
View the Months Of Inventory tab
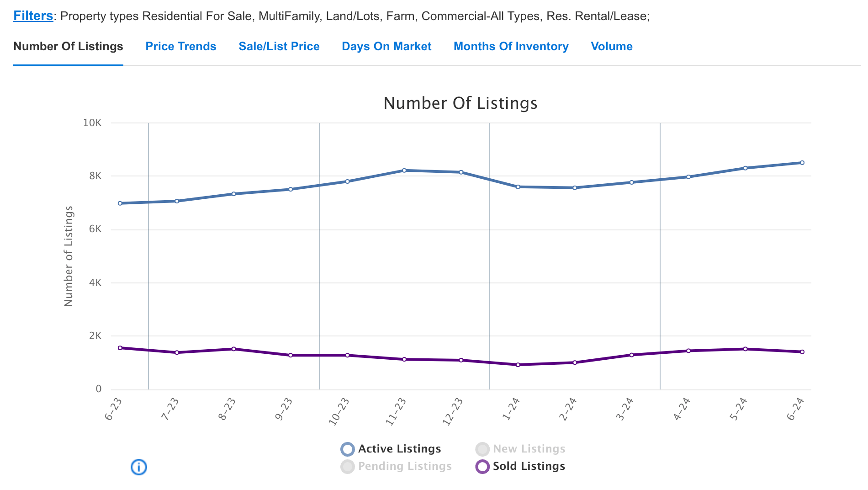pos(511,47)
